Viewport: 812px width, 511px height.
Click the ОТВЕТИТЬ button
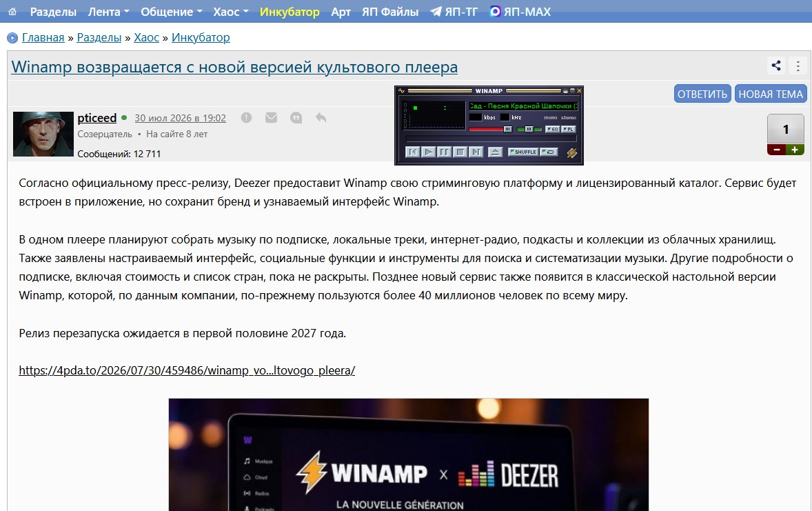[x=702, y=94]
